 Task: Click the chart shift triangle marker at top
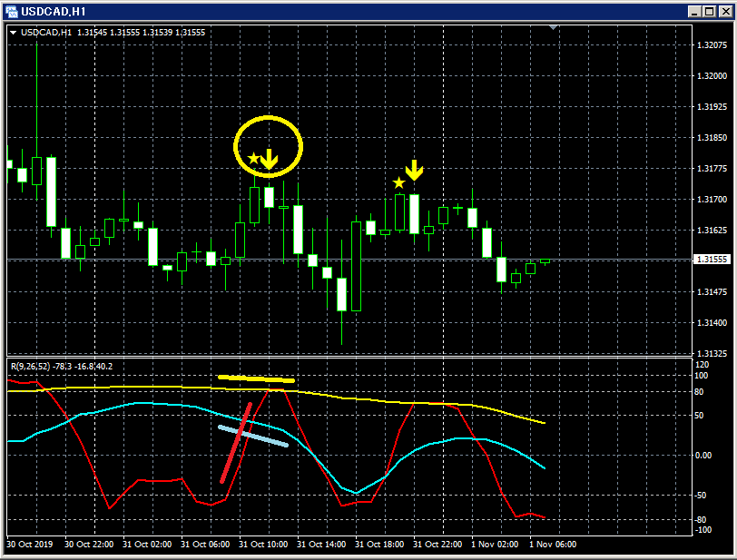(554, 28)
